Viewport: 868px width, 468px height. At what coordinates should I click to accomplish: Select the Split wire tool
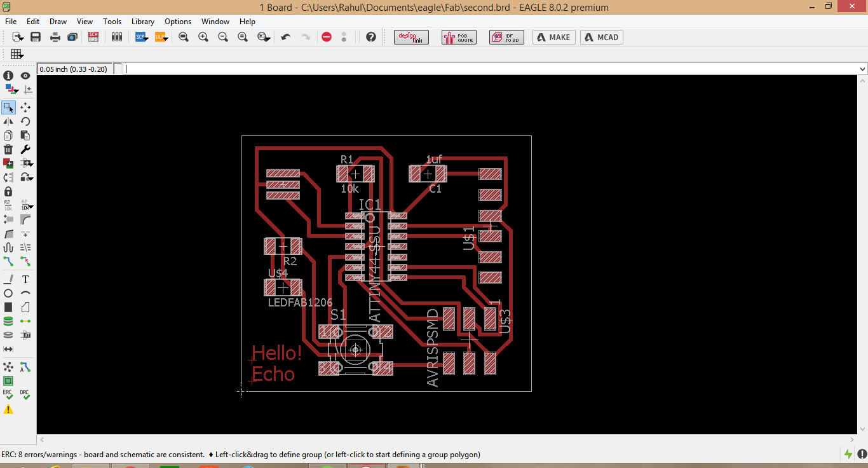pos(8,233)
